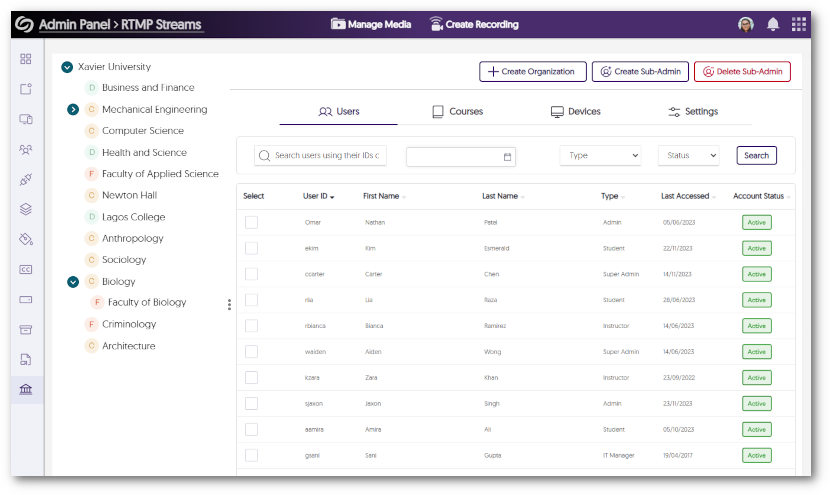
Task: Open the apps grid menu icon
Action: [799, 24]
